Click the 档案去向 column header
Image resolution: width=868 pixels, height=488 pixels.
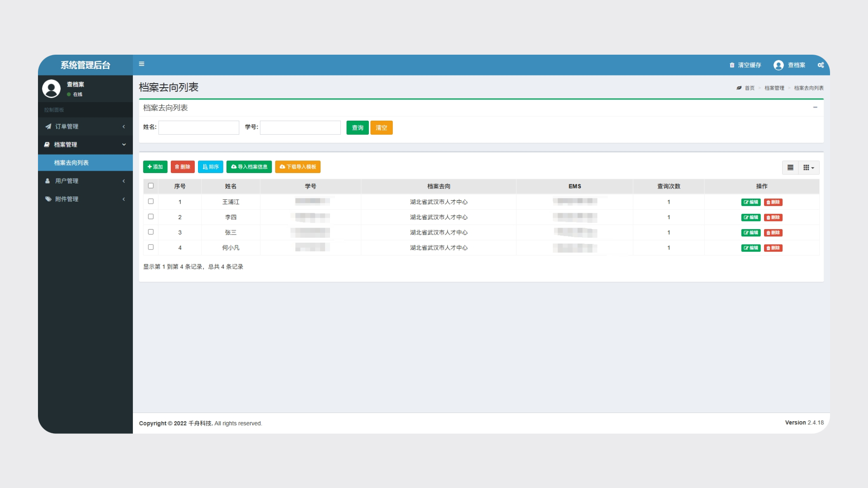click(x=439, y=186)
